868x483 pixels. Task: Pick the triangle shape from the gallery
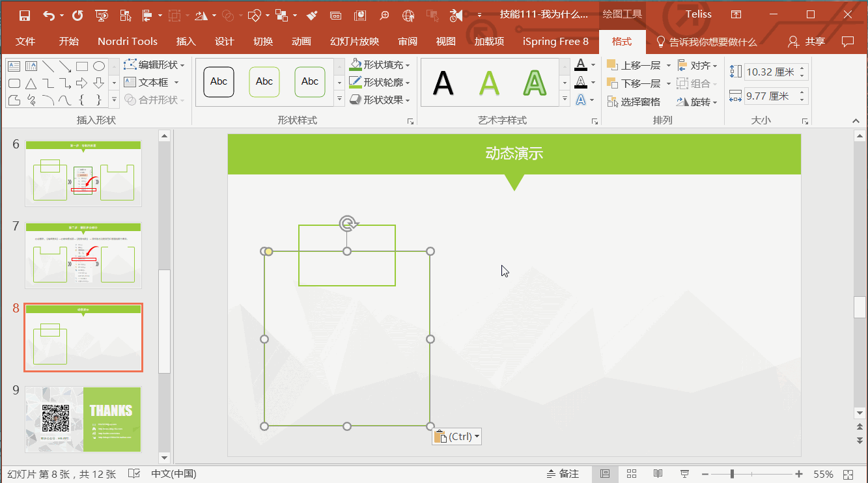click(x=31, y=83)
